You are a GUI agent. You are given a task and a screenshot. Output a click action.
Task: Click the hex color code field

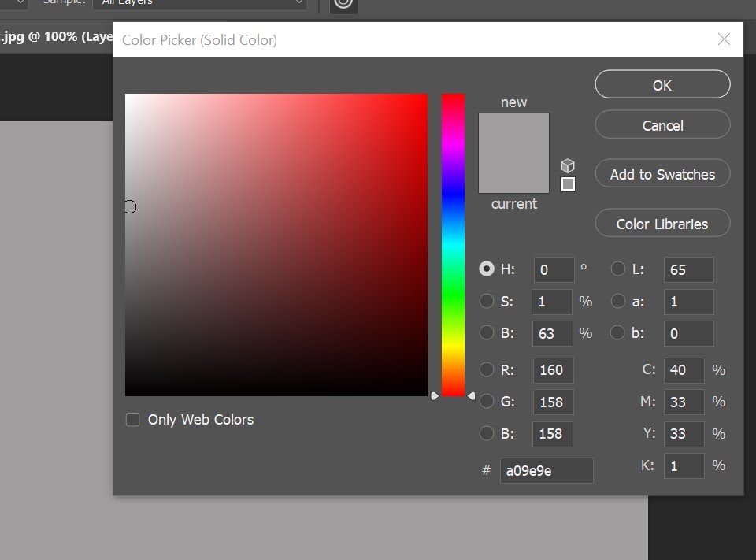click(x=546, y=471)
